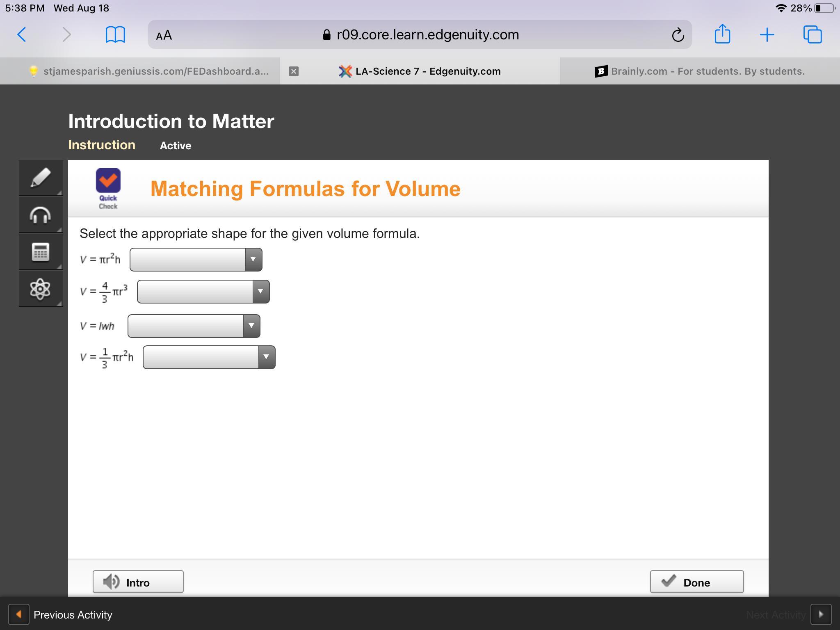Screen dimensions: 840x630
Task: Open the calculator tool
Action: click(x=41, y=252)
